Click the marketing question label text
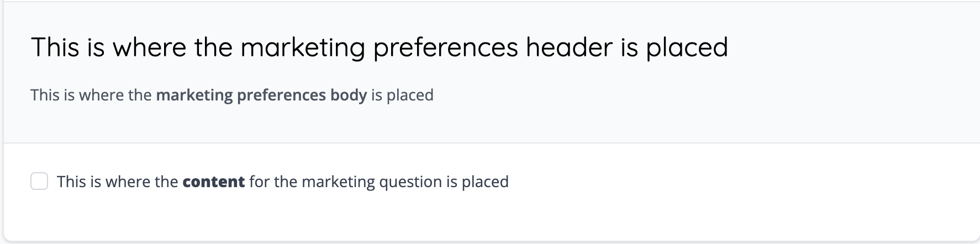Screen dimensions: 980x244 pyautogui.click(x=282, y=182)
